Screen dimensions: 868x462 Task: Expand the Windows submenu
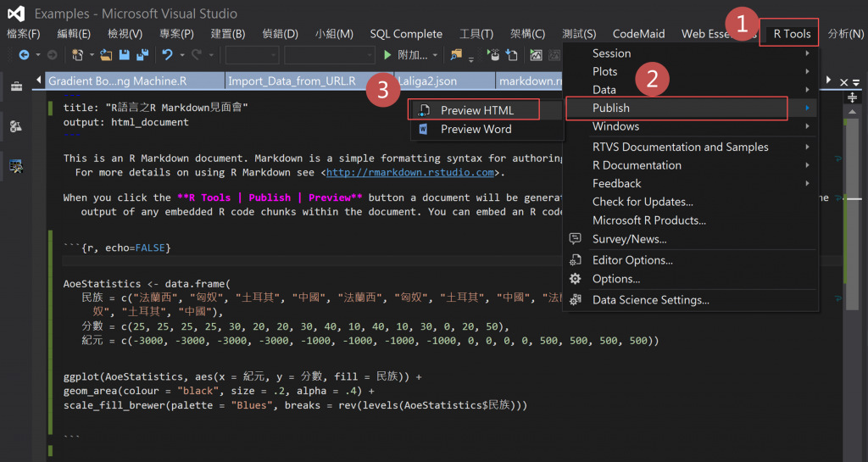(808, 126)
